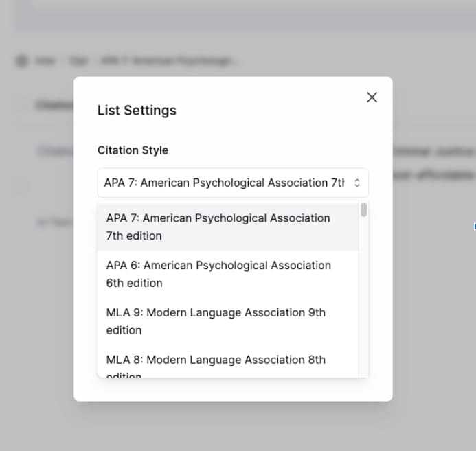Click the combo box up-down chevron icon

click(357, 183)
